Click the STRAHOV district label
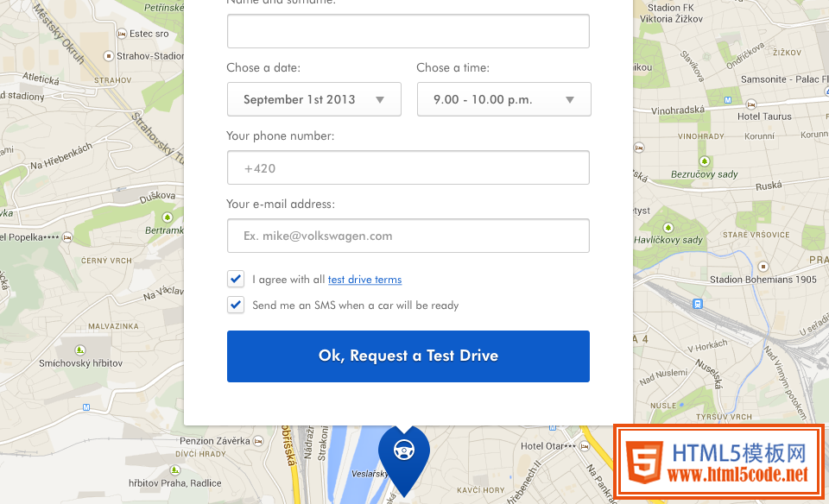Viewport: 829px width, 504px height. (x=112, y=80)
